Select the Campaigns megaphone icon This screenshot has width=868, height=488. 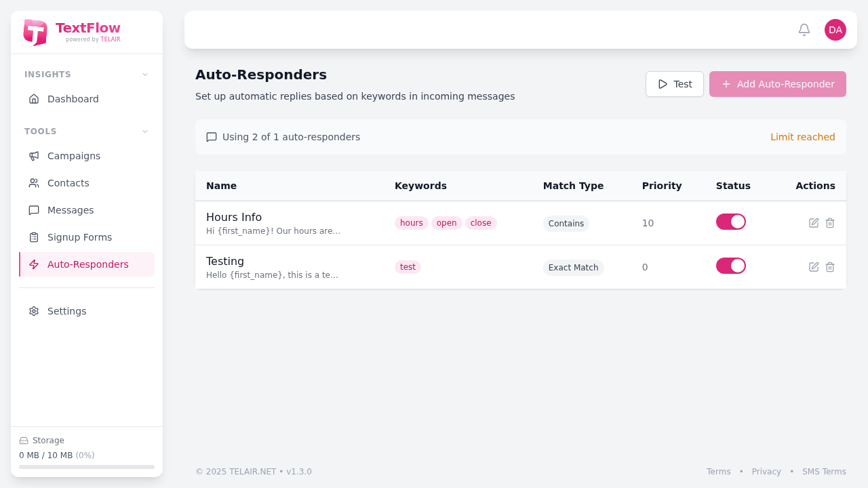(34, 156)
